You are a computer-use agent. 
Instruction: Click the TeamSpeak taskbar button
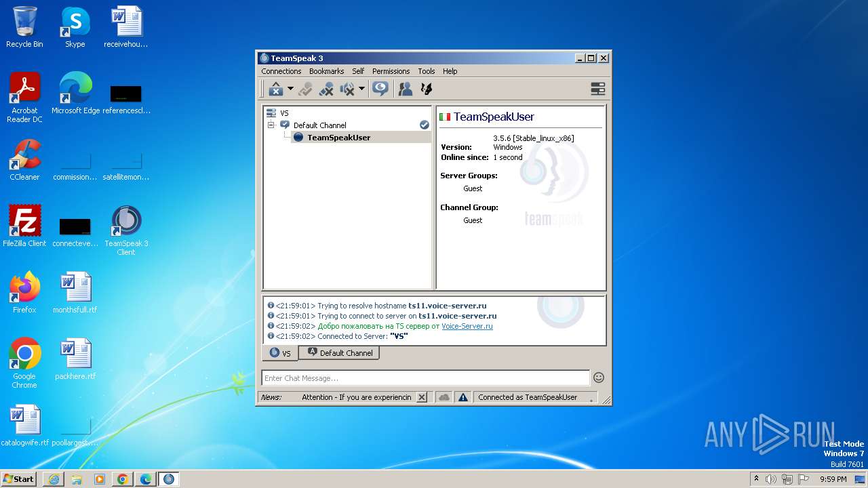[x=169, y=479]
